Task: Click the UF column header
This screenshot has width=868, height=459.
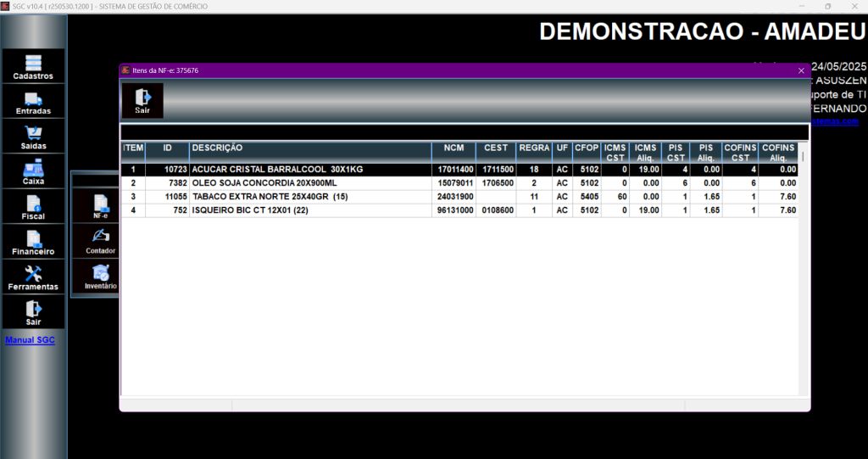Action: (563, 153)
